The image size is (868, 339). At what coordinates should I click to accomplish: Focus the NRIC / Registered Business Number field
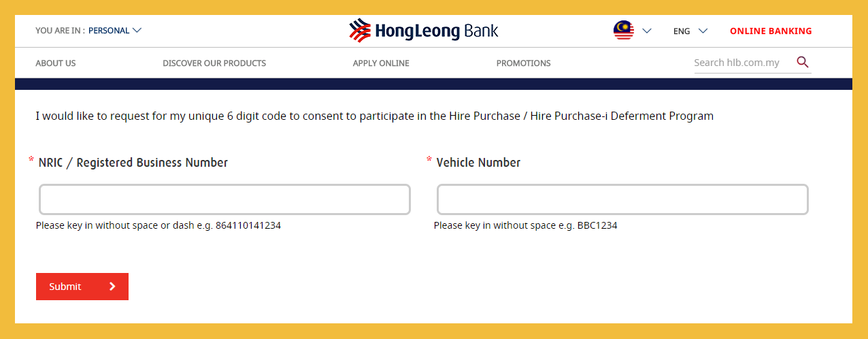coord(224,199)
